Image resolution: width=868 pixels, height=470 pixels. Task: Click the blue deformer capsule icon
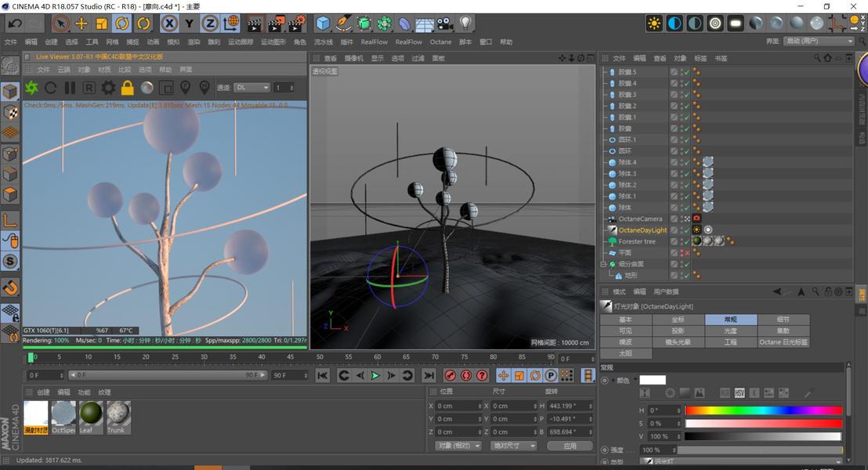pyautogui.click(x=405, y=23)
